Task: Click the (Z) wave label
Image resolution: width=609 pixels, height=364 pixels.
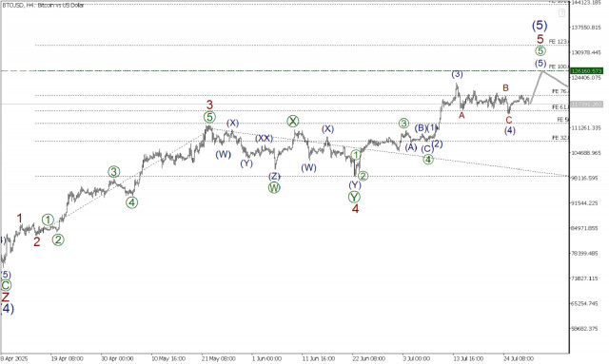Action: (274, 176)
